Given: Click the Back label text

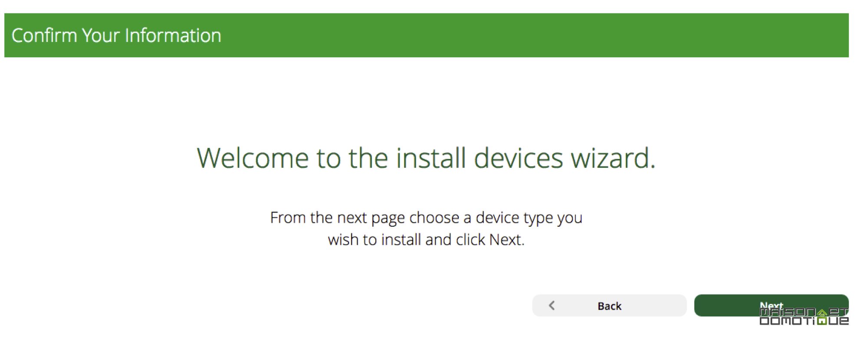Looking at the screenshot, I should 609,306.
